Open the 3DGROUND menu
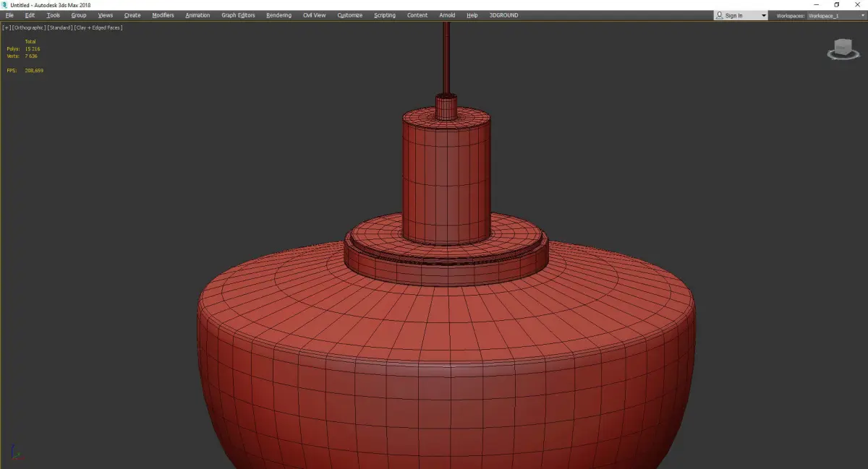This screenshot has width=868, height=469. 503,15
